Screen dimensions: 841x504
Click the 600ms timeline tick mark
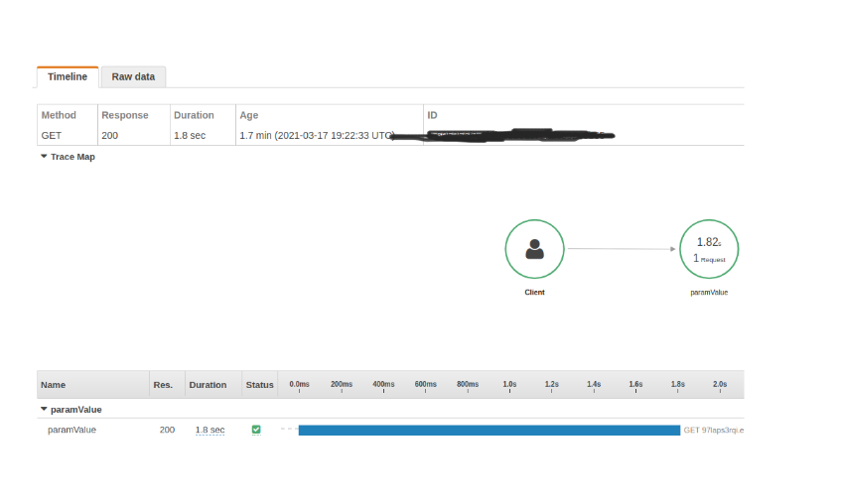(x=425, y=386)
